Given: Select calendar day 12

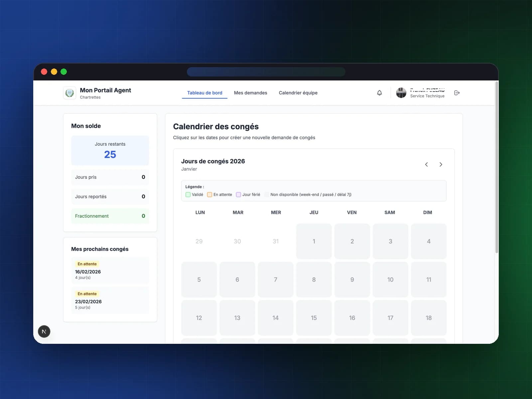Looking at the screenshot, I should click(x=199, y=318).
